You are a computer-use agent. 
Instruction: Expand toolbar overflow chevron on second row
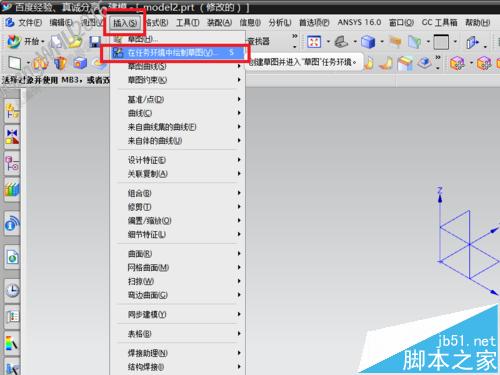438,58
